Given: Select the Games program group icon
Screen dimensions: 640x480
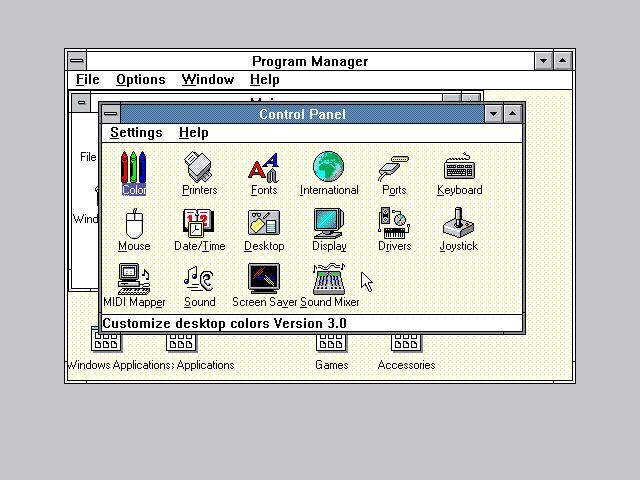Looking at the screenshot, I should [x=331, y=342].
